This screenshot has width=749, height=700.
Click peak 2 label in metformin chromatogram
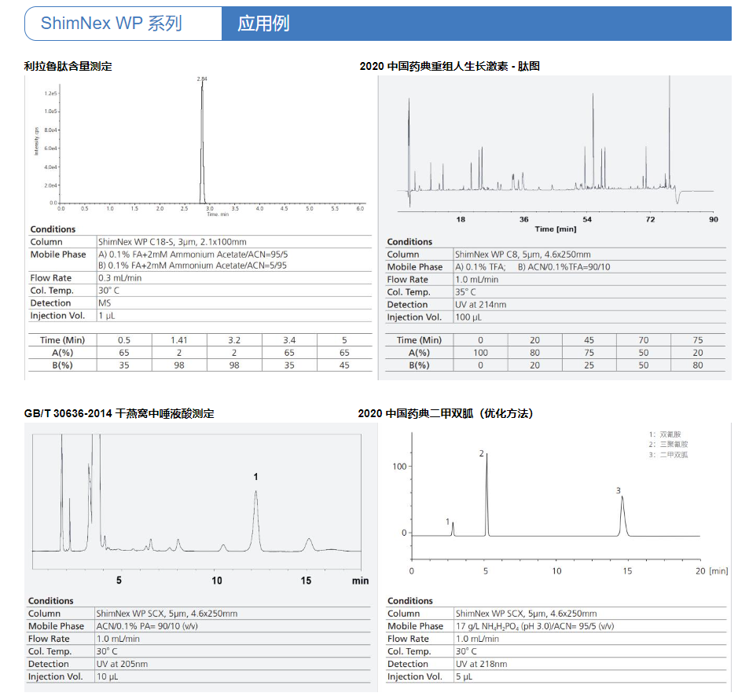point(482,454)
